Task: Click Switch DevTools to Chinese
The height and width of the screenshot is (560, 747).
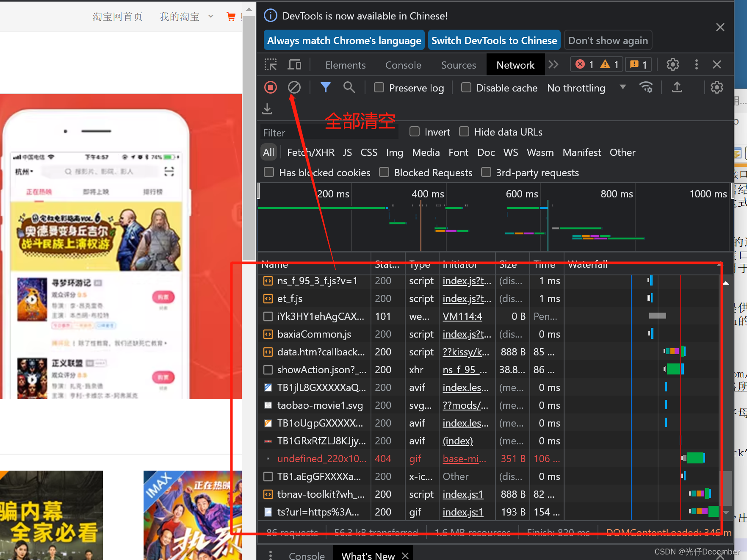Action: [494, 40]
